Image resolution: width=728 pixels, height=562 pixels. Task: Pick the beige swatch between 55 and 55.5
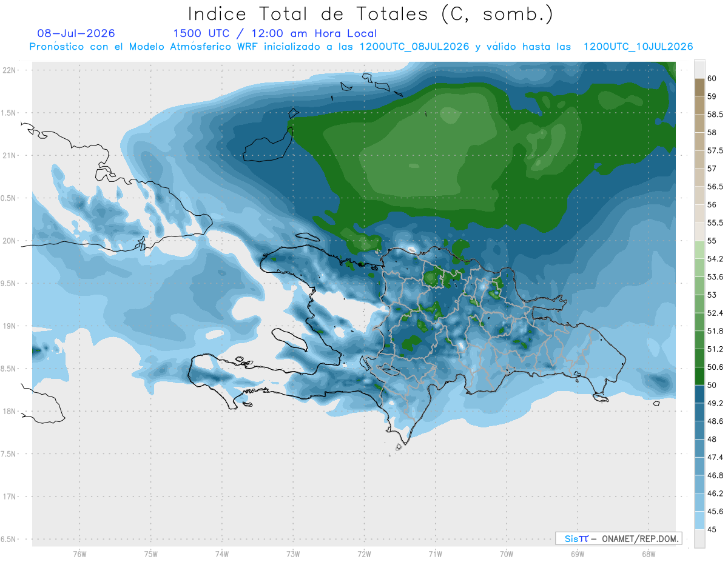click(x=699, y=232)
